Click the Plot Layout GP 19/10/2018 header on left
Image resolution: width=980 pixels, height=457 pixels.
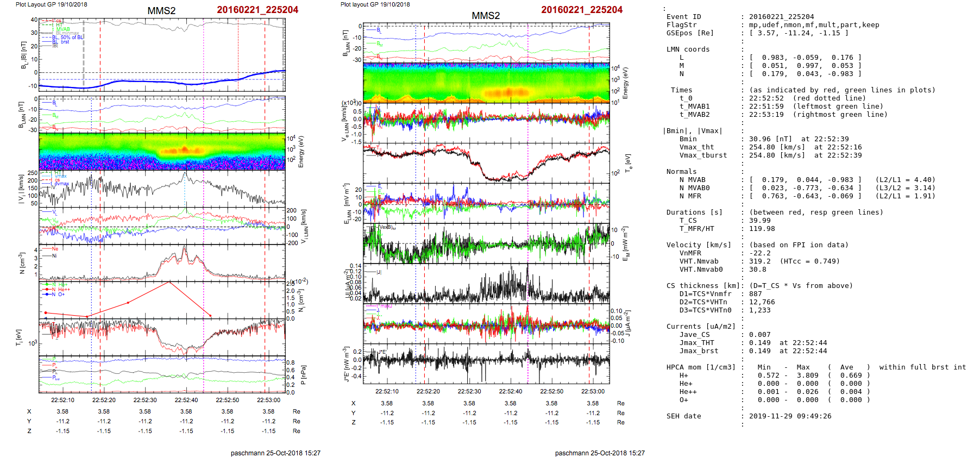[x=51, y=4]
